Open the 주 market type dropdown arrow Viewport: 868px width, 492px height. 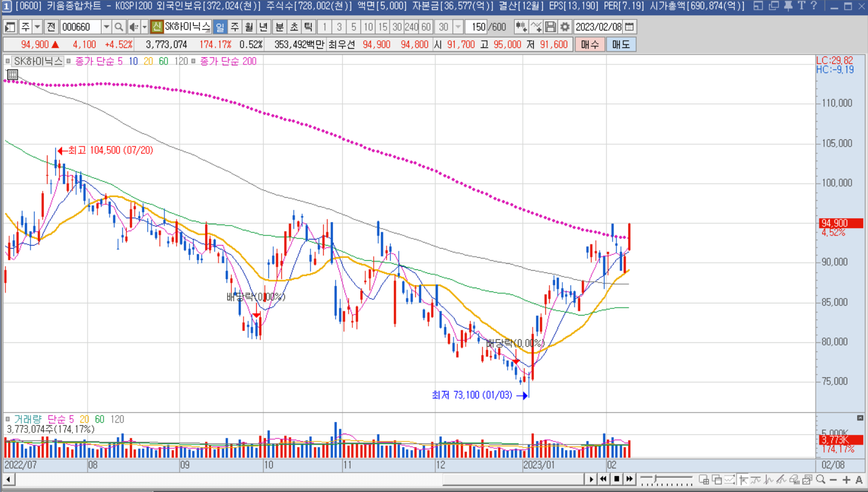37,27
